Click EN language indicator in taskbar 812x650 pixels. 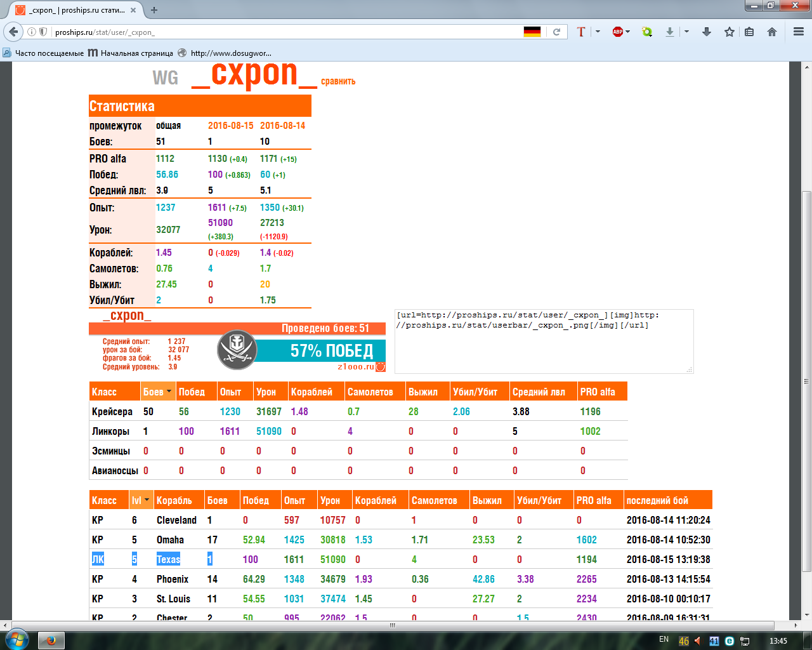point(664,639)
